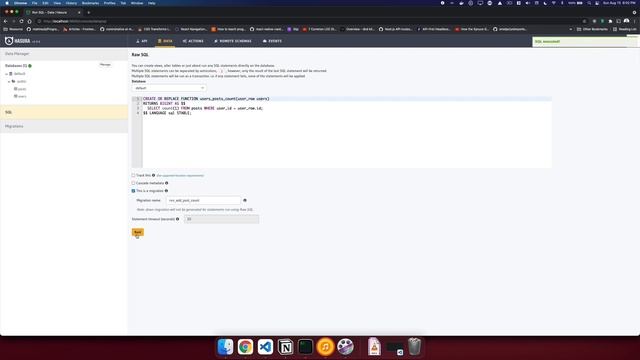Open the terminal app in dock
The height and width of the screenshot is (360, 640).
click(305, 347)
